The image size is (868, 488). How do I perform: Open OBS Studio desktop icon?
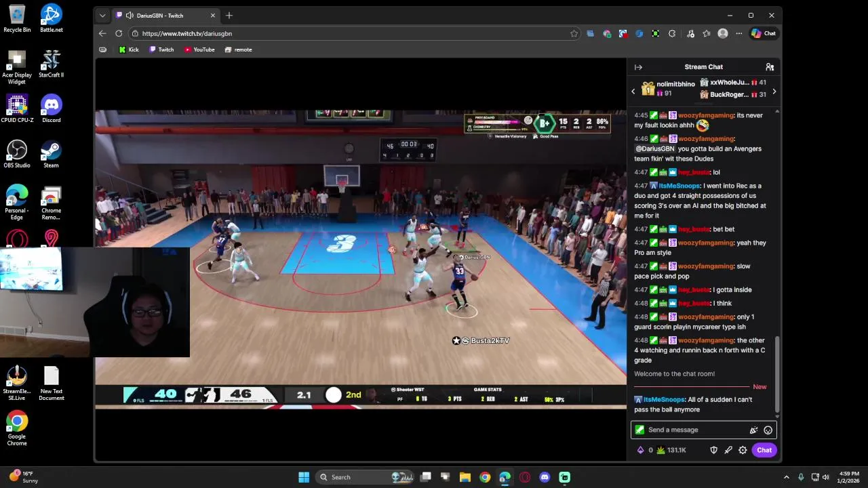(x=17, y=154)
